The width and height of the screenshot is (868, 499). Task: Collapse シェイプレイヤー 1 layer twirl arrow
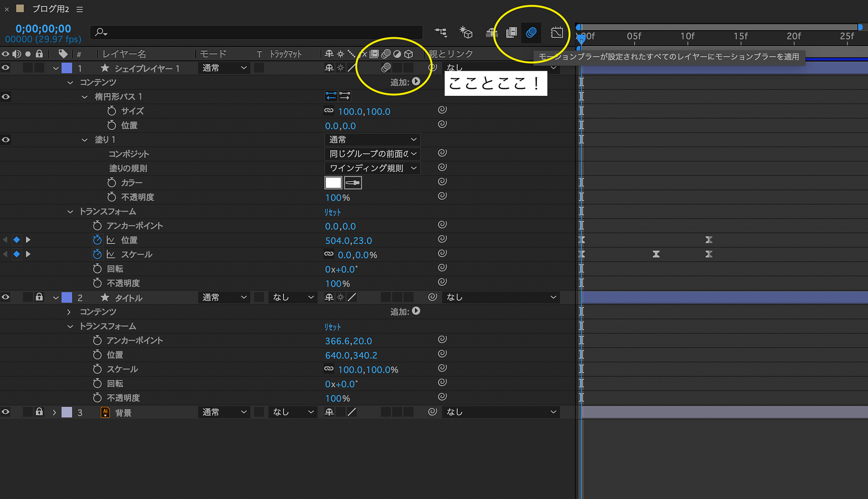(55, 68)
